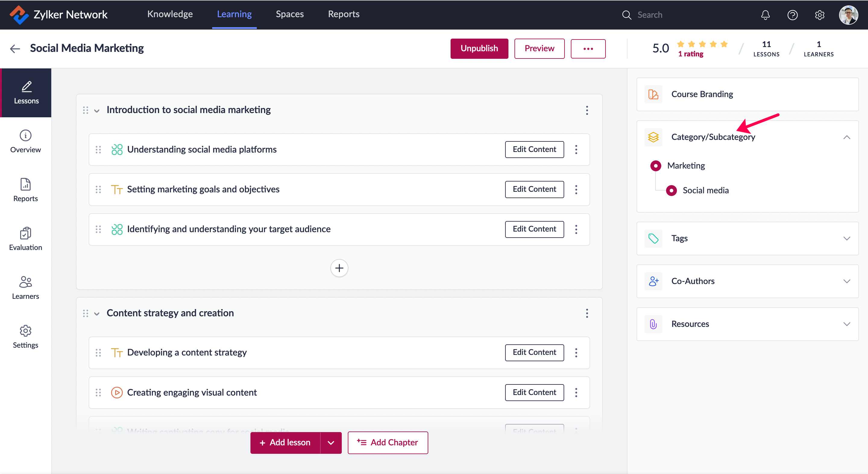Collapse the Introduction to social media marketing chapter

(97, 111)
